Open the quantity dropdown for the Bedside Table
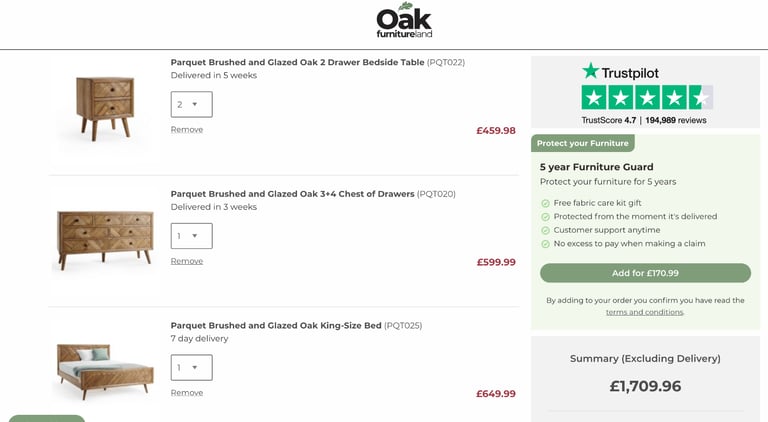The width and height of the screenshot is (768, 422). click(x=192, y=104)
